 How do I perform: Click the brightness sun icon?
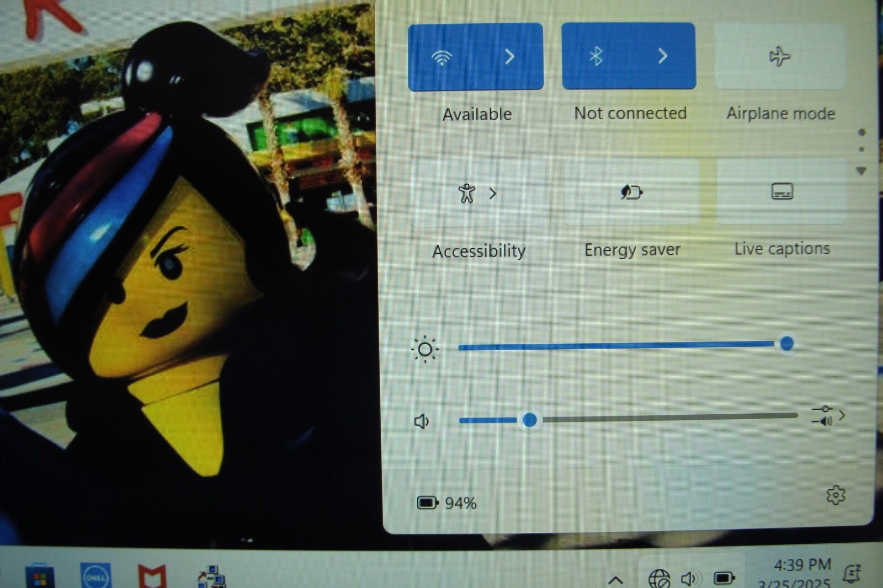tap(425, 349)
